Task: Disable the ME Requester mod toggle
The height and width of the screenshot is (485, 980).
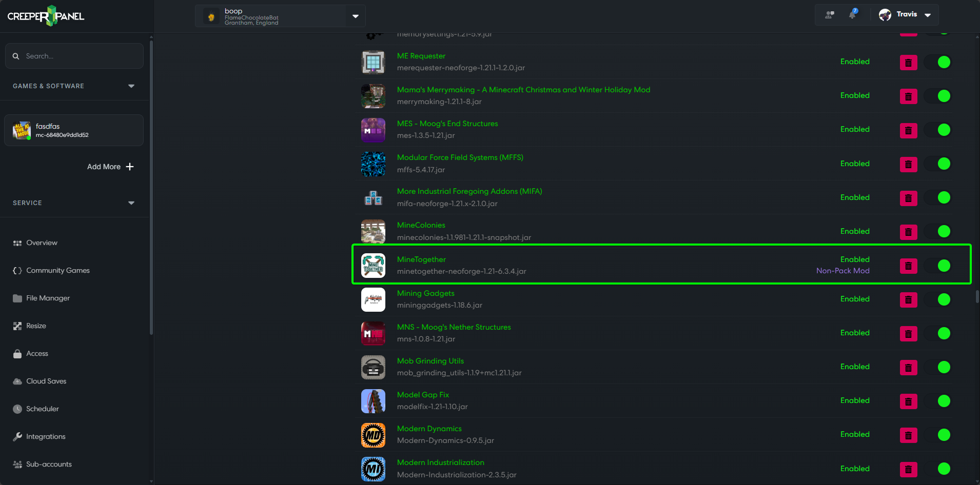Action: pos(937,62)
